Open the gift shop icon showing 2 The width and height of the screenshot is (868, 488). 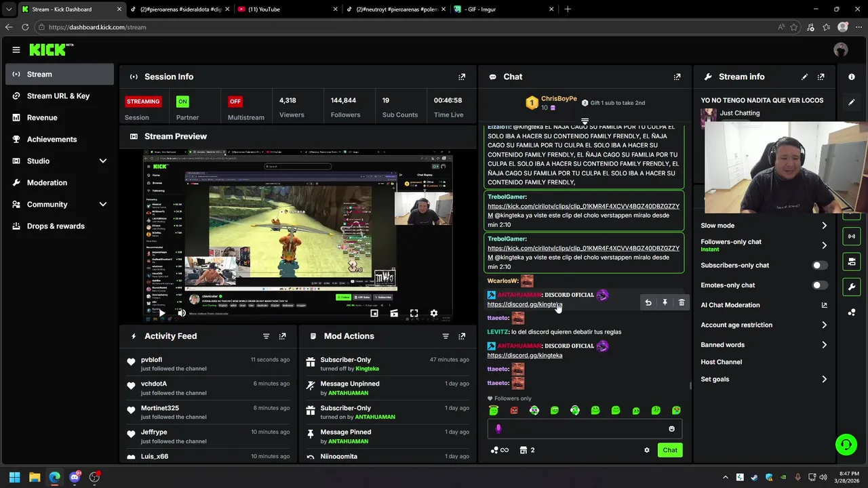[527, 450]
